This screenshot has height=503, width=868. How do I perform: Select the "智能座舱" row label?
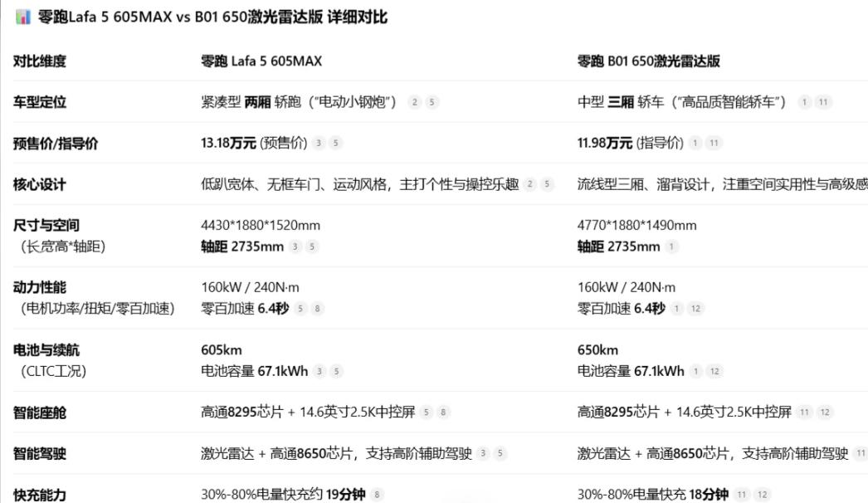coord(40,413)
